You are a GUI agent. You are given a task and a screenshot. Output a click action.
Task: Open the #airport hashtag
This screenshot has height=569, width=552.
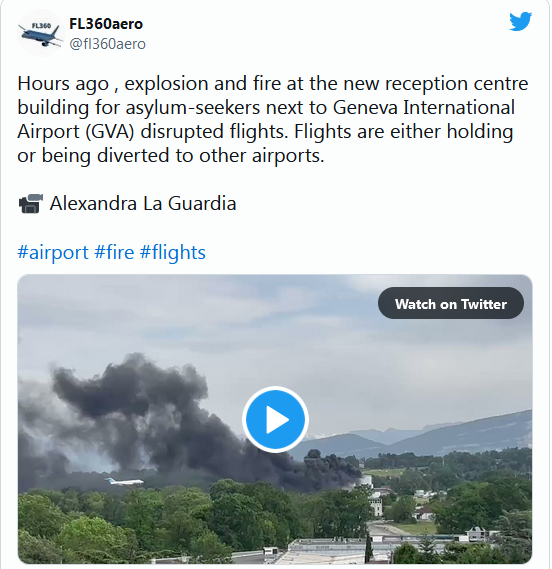tap(53, 252)
